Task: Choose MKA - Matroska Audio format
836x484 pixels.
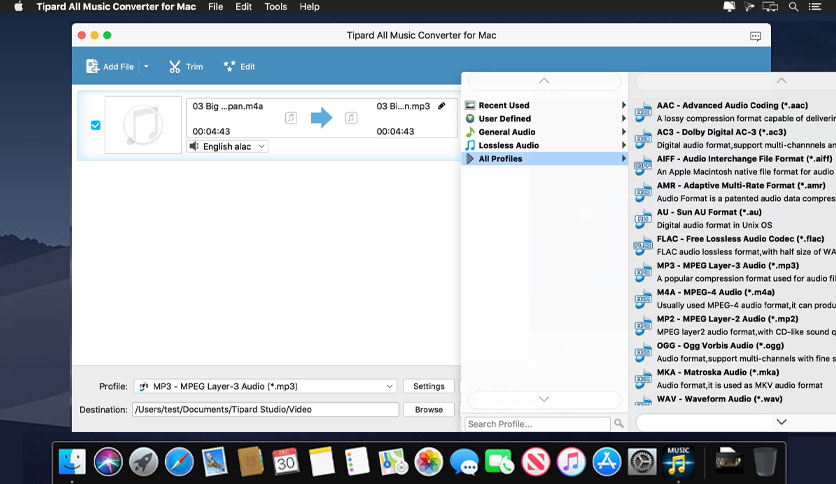Action: pos(734,378)
